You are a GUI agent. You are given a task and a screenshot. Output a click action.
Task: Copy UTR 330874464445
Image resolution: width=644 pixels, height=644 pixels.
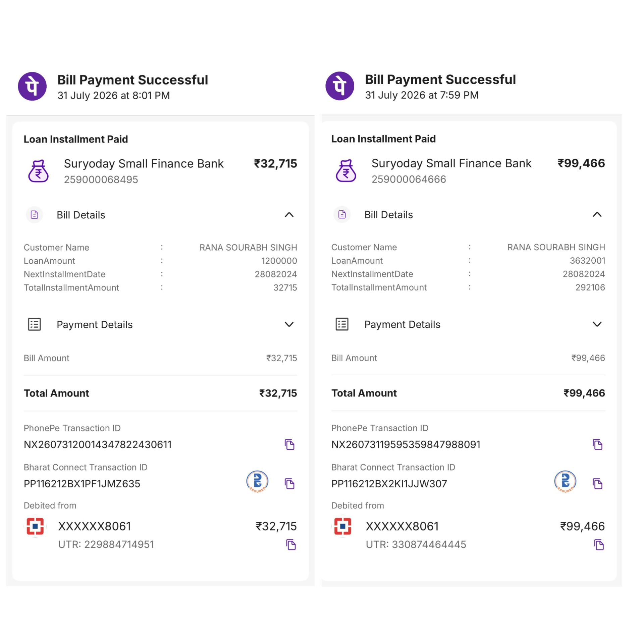tap(599, 545)
